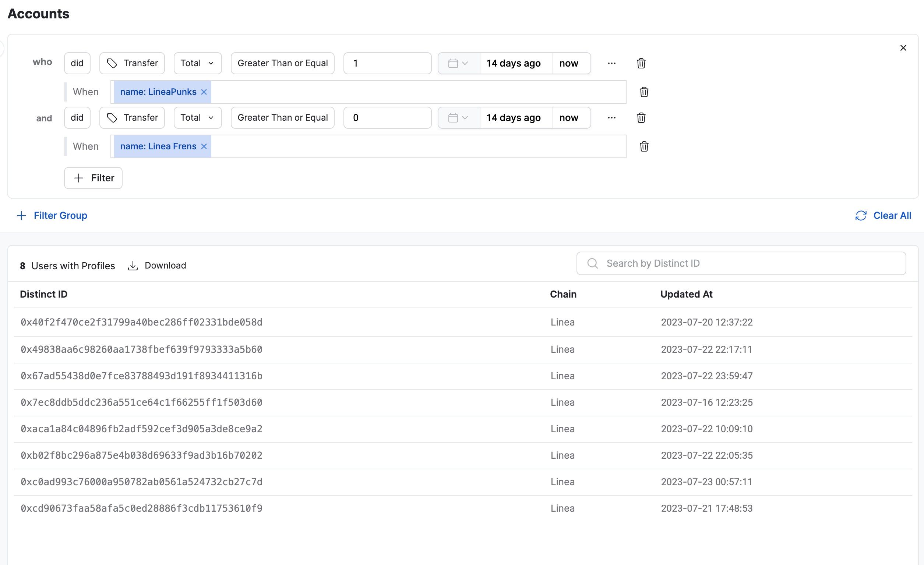Open account 0x40f2f470ce2f31799a40bec286ff02331bde058d
924x565 pixels.
pyautogui.click(x=141, y=322)
